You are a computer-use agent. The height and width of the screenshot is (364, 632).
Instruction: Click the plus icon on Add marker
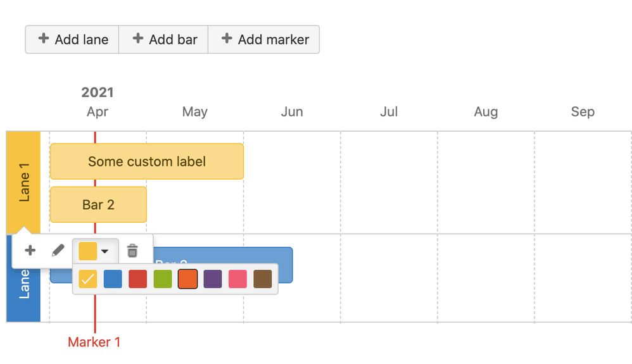(x=227, y=38)
